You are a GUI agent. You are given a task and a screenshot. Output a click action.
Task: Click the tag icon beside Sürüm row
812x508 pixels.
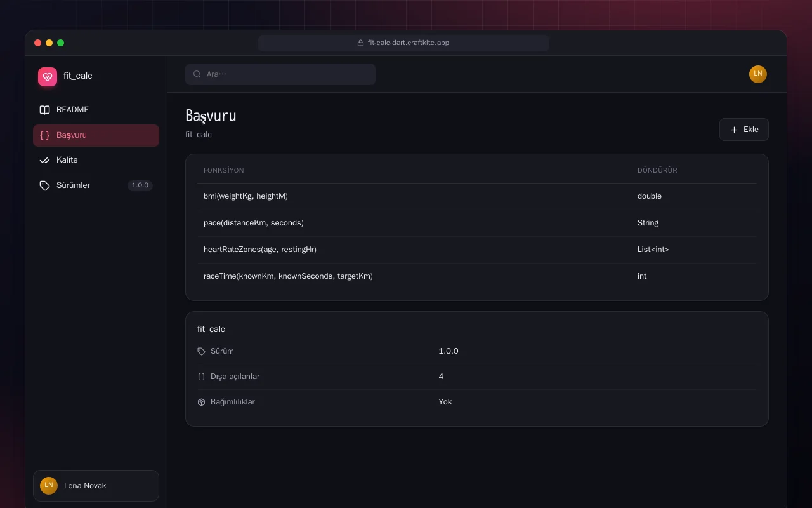(202, 351)
